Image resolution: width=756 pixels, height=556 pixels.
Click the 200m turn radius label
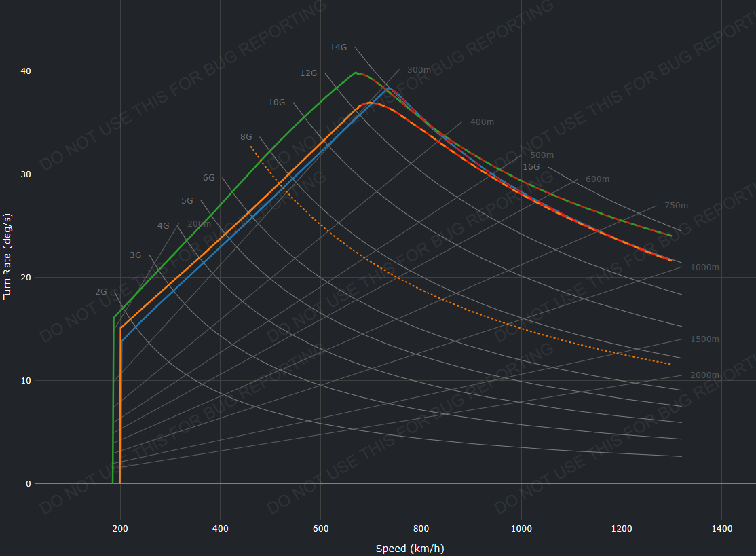click(x=199, y=224)
